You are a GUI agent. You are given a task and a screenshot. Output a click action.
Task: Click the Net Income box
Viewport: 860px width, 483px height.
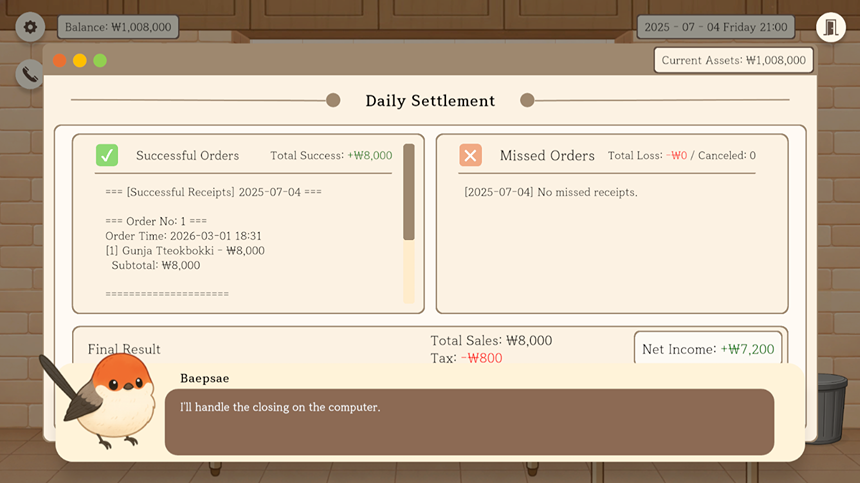click(708, 349)
